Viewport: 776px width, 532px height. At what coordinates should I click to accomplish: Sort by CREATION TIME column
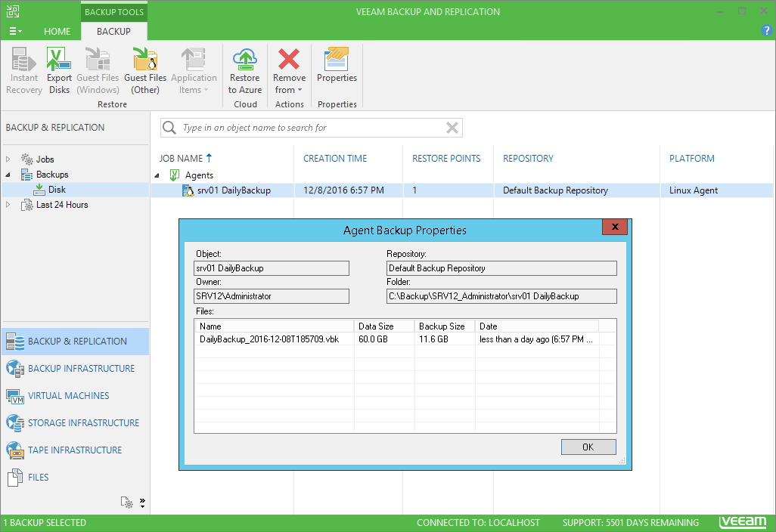click(335, 158)
